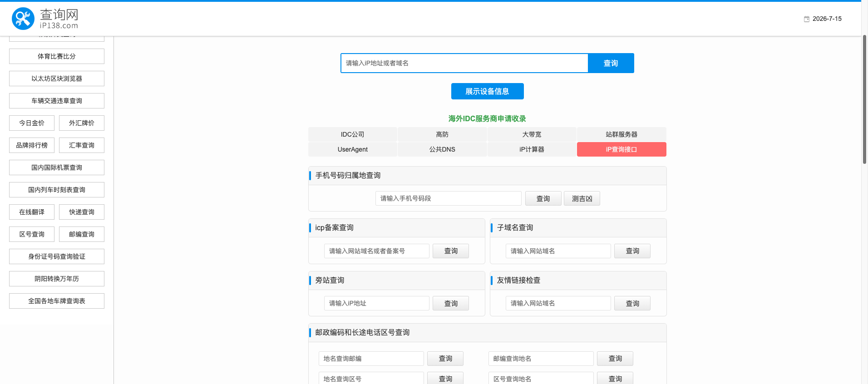Open 身份证号码查询验证 in the sidebar

pos(57,256)
